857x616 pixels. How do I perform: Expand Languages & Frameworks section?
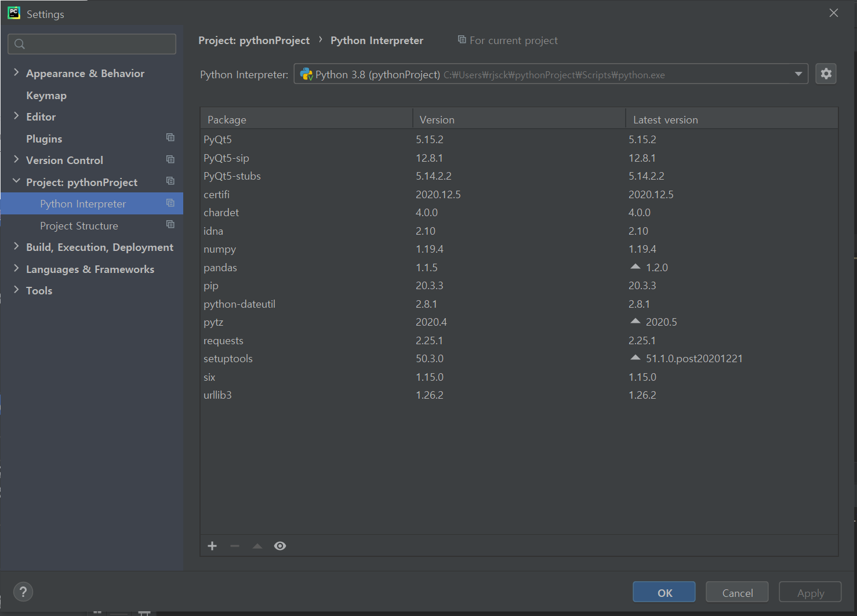[x=16, y=268]
